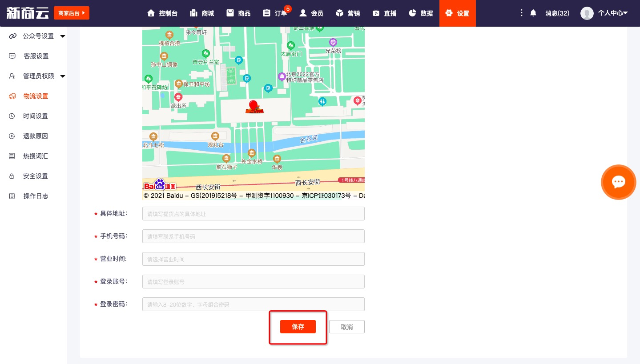This screenshot has width=640, height=364.
Task: Click the Baidu 地图 logo
Action: 160,185
